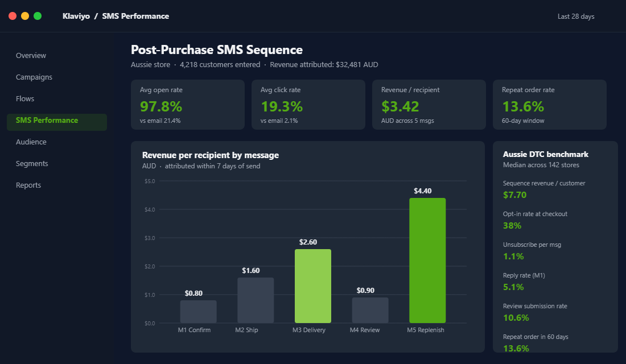Open Flows section
The height and width of the screenshot is (364, 626).
coord(57,98)
